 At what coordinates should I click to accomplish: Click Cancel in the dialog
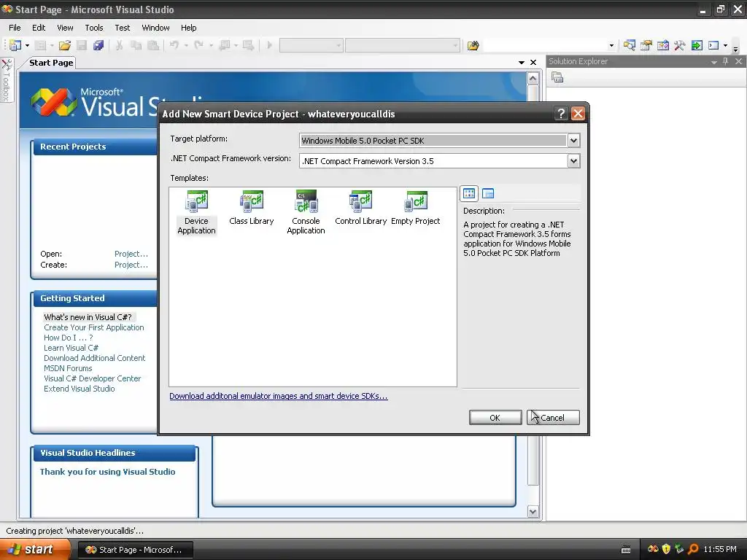pyautogui.click(x=553, y=418)
